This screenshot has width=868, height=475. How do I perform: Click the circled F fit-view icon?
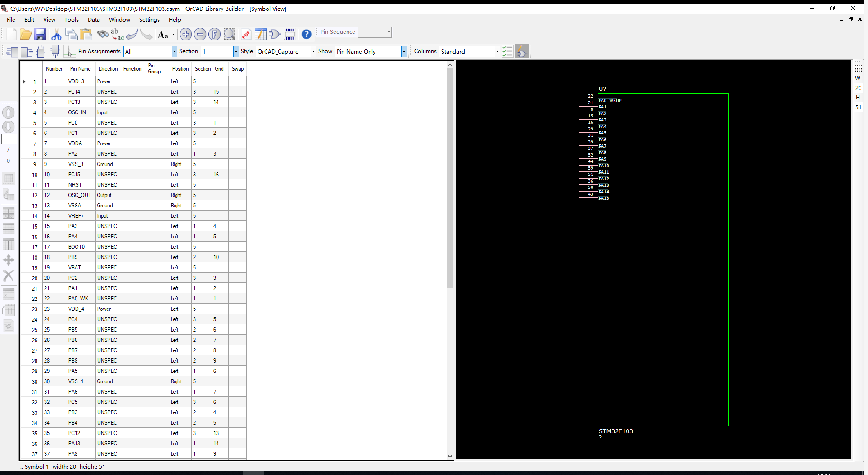click(x=215, y=34)
